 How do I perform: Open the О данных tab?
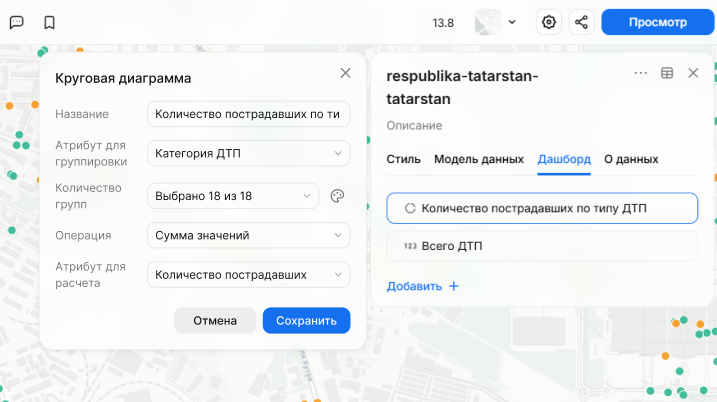tap(631, 159)
